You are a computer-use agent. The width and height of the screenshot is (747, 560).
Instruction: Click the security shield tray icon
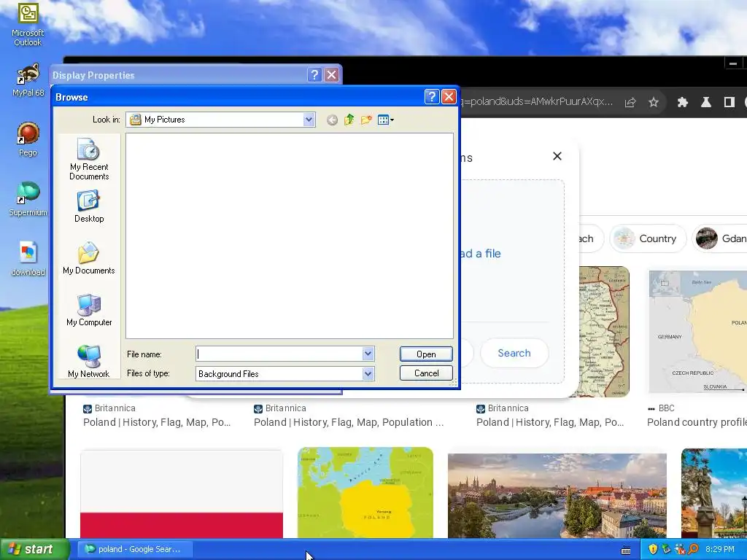click(x=653, y=549)
